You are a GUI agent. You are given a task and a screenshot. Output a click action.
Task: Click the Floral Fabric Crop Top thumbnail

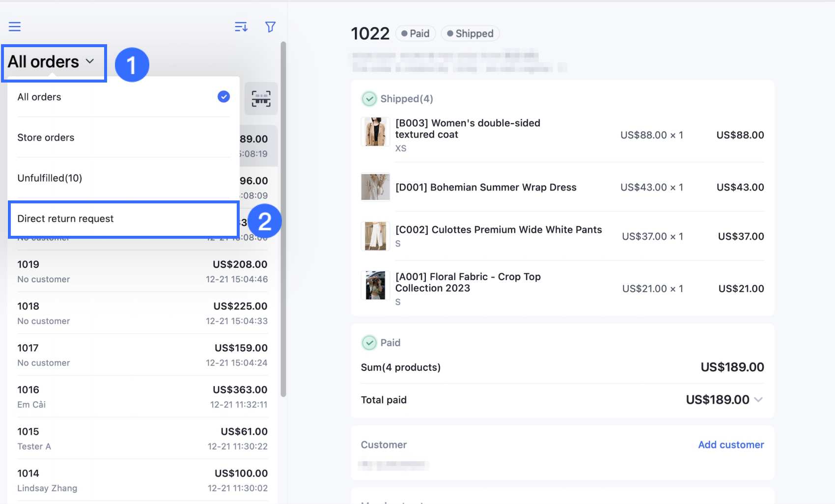coord(375,285)
